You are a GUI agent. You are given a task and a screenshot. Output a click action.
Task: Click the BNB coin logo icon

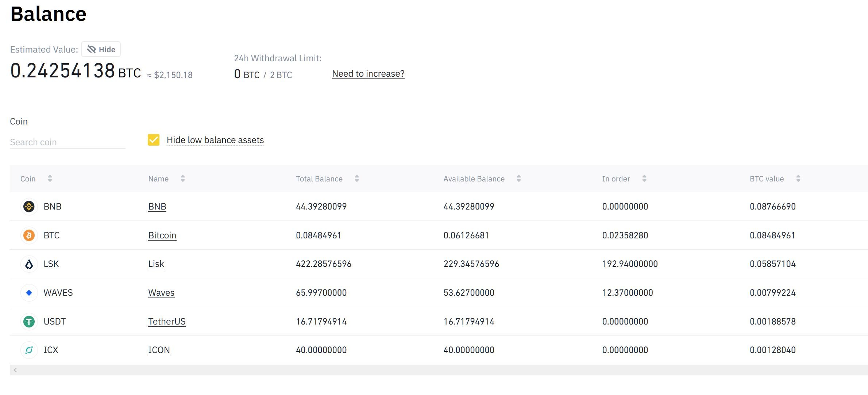point(29,207)
